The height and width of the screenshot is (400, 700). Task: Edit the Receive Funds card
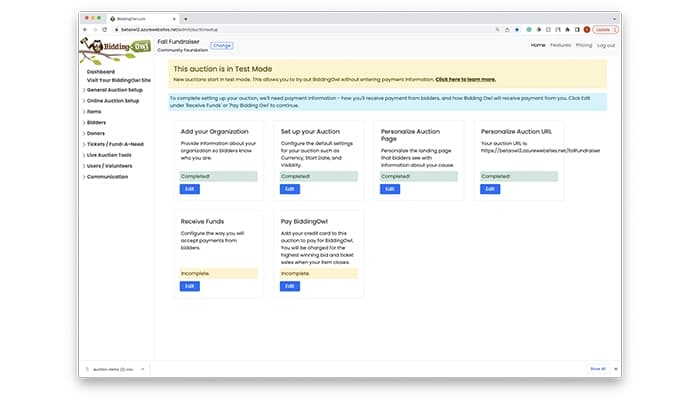(x=189, y=286)
